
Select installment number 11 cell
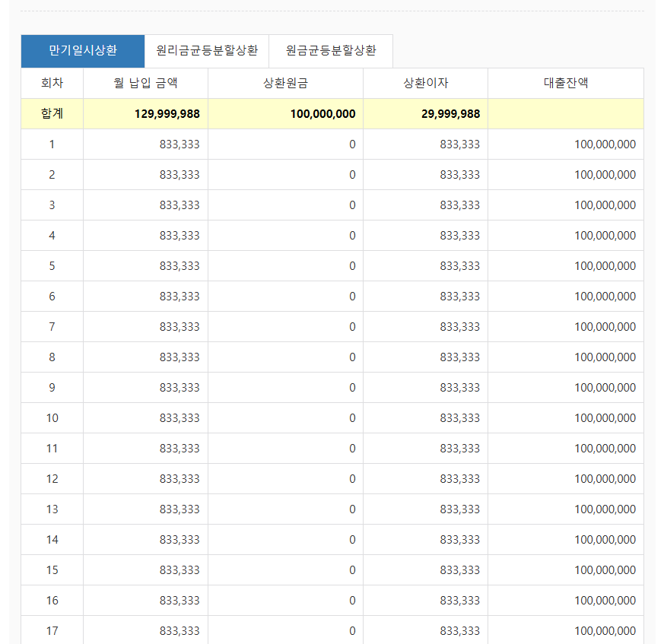[x=52, y=449]
